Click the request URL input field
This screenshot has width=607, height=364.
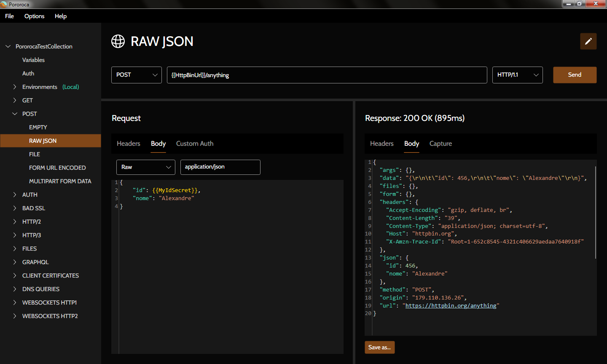coord(327,75)
